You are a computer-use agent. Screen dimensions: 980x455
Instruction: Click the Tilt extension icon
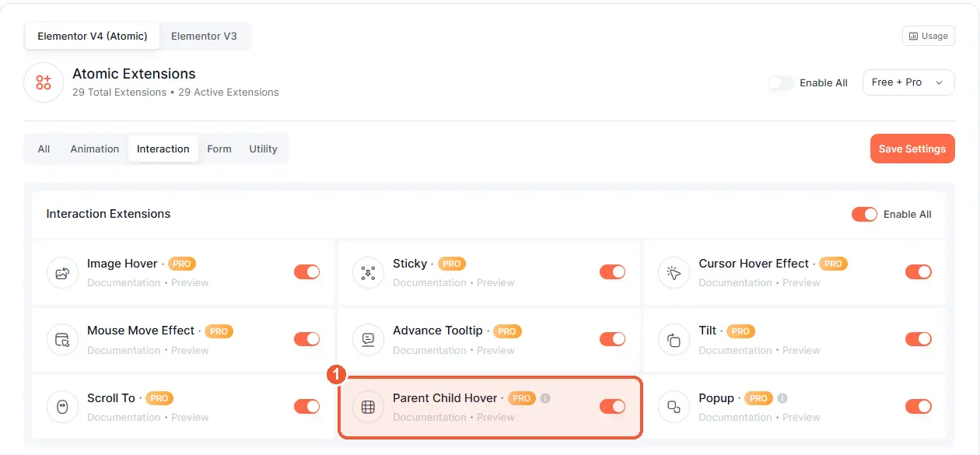click(x=674, y=340)
